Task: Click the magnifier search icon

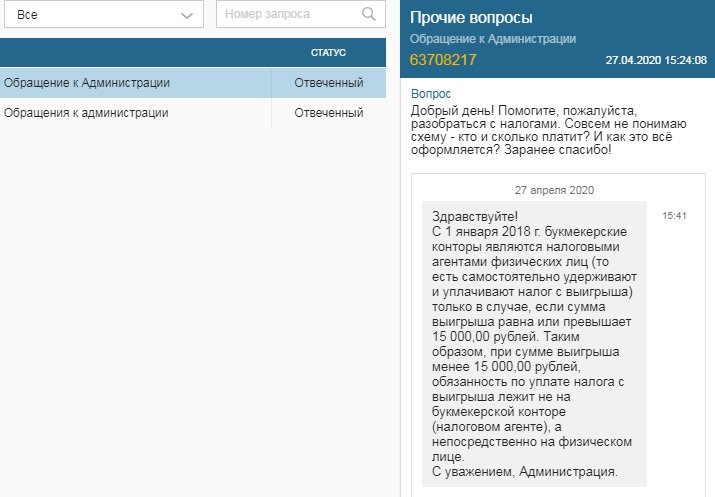Action: [369, 15]
